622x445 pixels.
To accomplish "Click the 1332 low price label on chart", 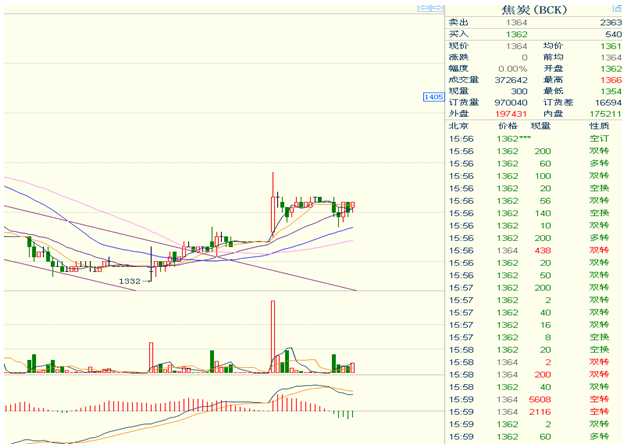I will 130,281.
